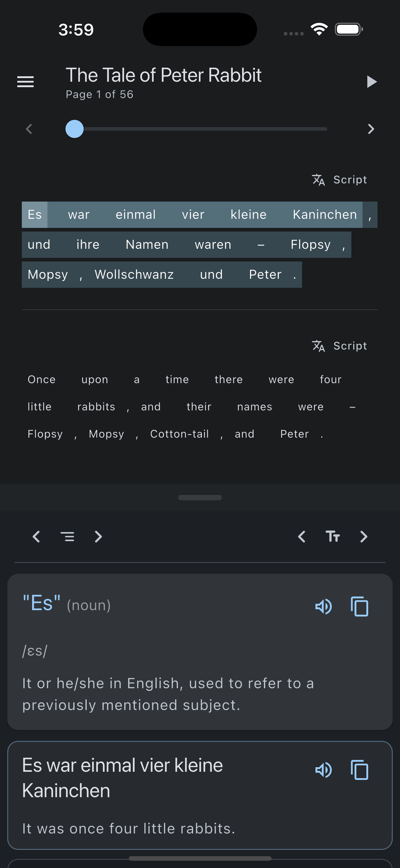This screenshot has height=868, width=400.
Task: Toggle Script for the English text
Action: tap(339, 346)
